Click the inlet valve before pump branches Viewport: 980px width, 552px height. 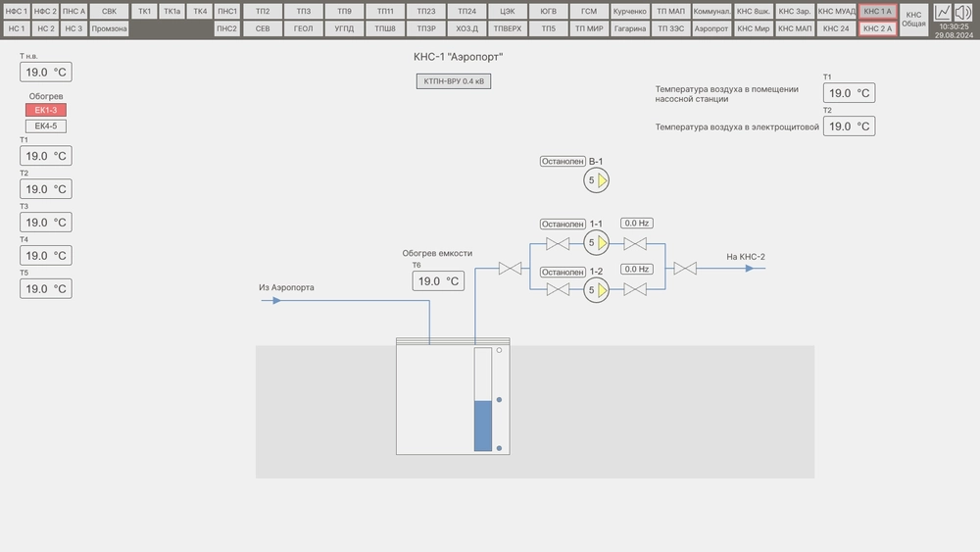(510, 268)
